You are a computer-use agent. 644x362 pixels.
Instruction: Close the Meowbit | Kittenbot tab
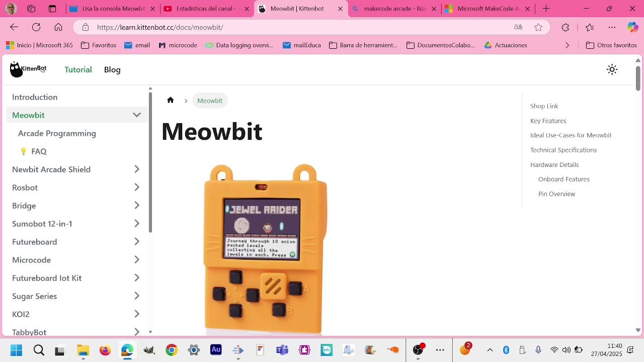coord(340,9)
